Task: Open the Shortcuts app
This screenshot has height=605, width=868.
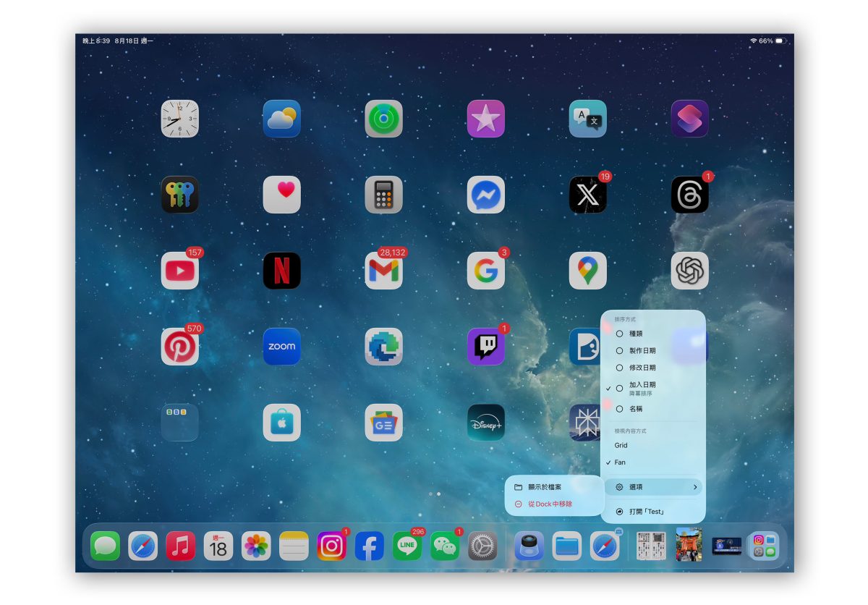Action: [689, 119]
